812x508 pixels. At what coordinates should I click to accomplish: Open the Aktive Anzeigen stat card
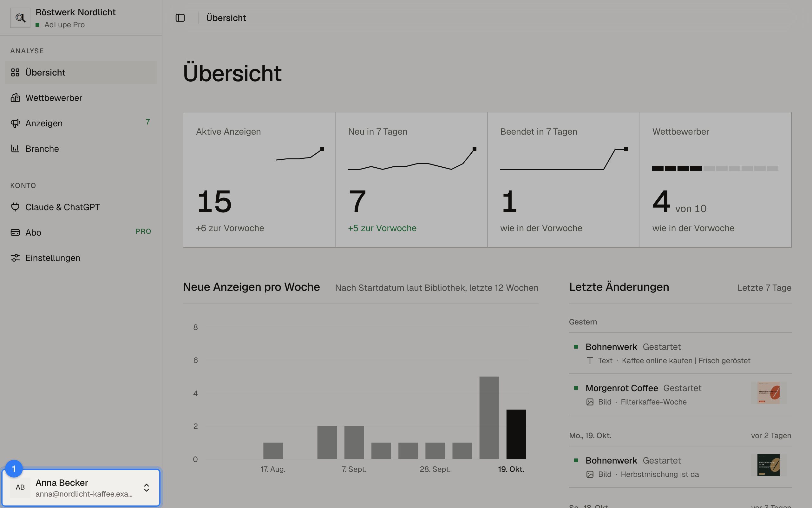(x=259, y=180)
